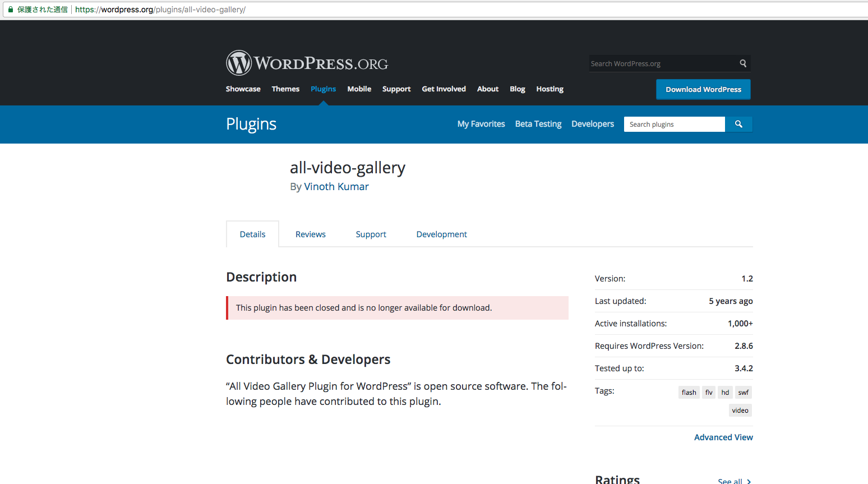Click the all-video-gallery plugin title
The width and height of the screenshot is (868, 484).
tap(348, 168)
